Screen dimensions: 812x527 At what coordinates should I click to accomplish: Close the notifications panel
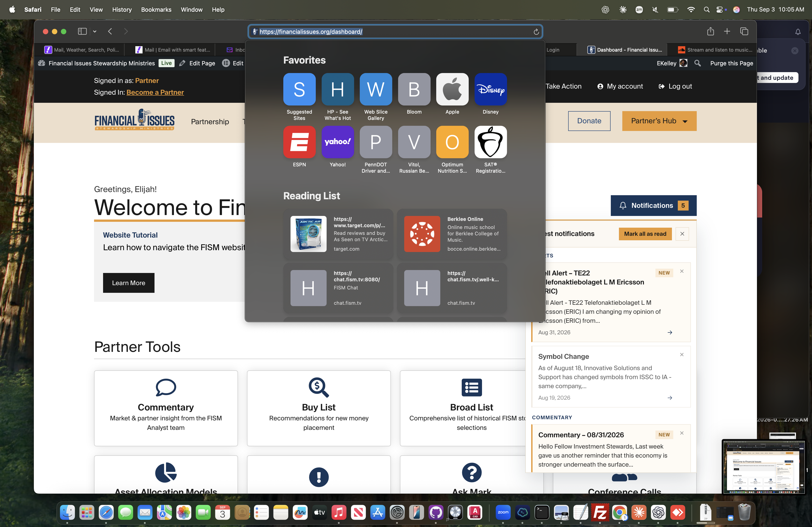click(x=682, y=234)
